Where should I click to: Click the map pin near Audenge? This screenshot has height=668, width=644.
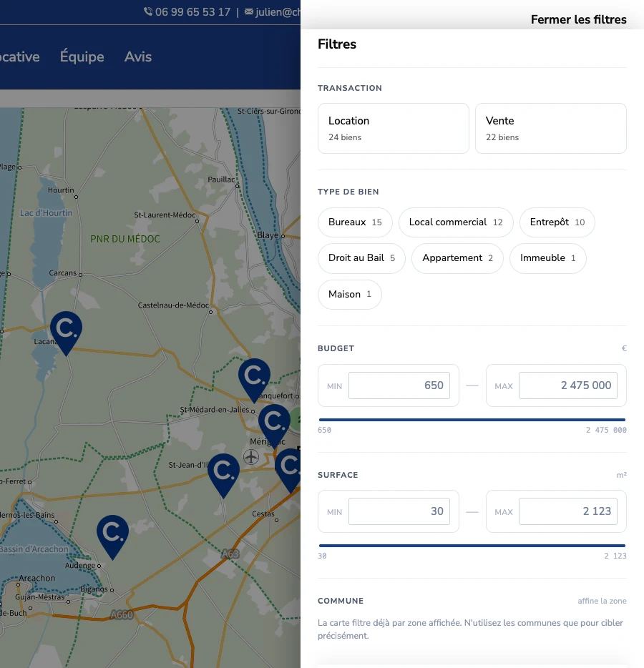click(x=112, y=537)
